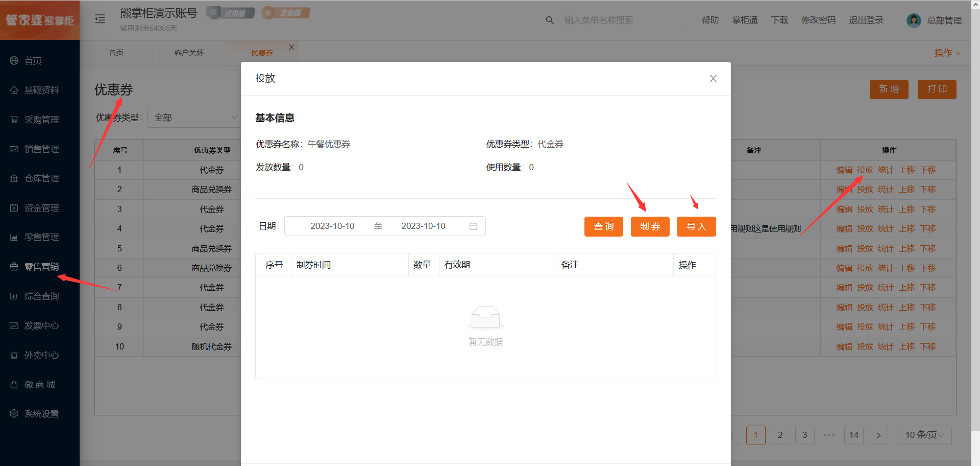Click the 系统设置 gear icon in the sidebar
This screenshot has height=466, width=980.
[14, 414]
